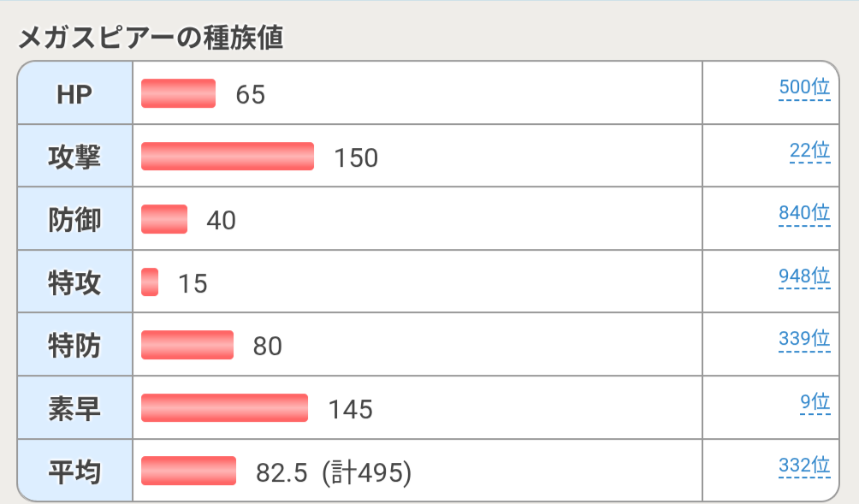Click the HP stat bar
The image size is (859, 504).
coord(178,93)
